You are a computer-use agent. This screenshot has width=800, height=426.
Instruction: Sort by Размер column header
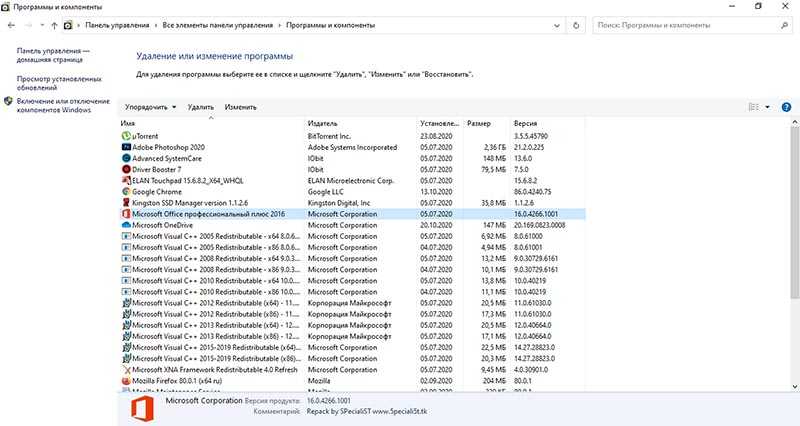click(x=487, y=123)
